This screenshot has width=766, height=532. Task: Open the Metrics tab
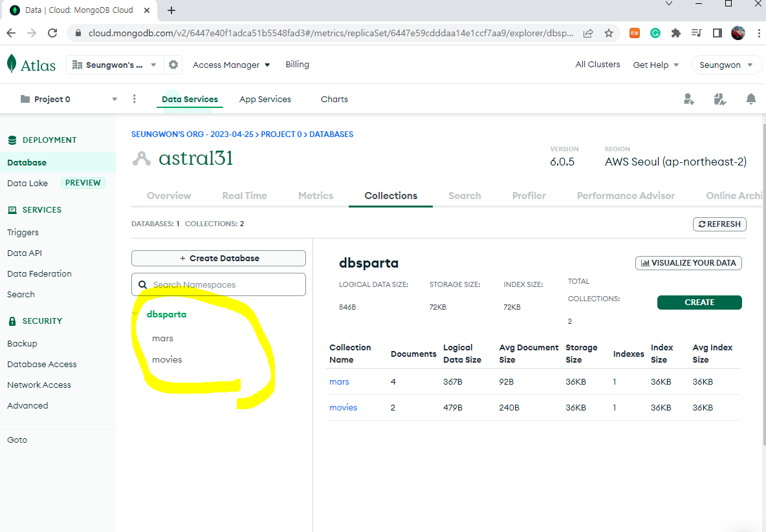(316, 196)
